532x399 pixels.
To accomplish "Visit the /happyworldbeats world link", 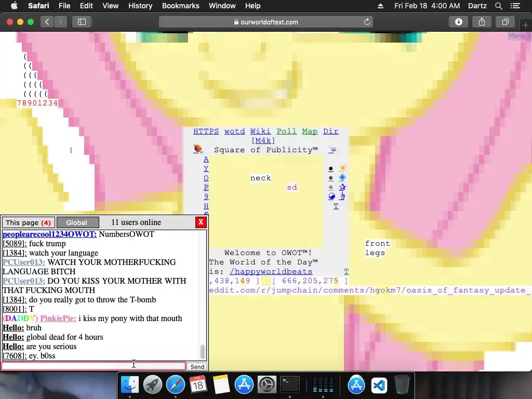I will click(x=271, y=271).
